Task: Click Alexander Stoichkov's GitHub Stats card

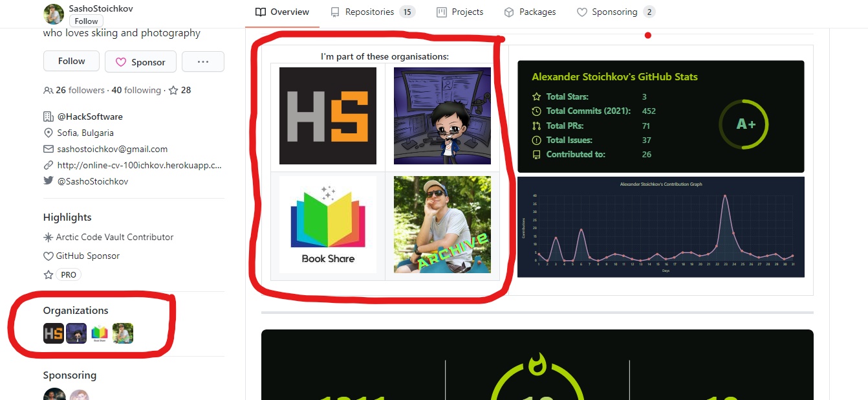Action: 661,117
